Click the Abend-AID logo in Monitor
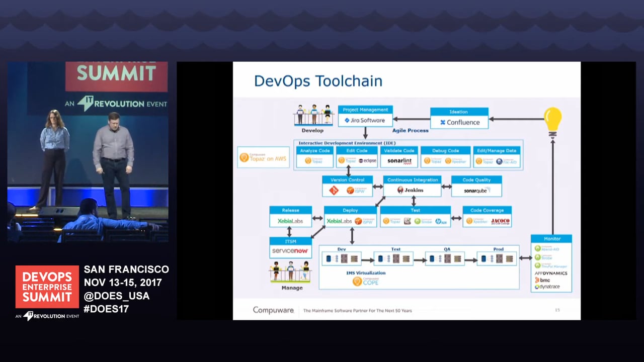The width and height of the screenshot is (644, 362). pyautogui.click(x=547, y=248)
